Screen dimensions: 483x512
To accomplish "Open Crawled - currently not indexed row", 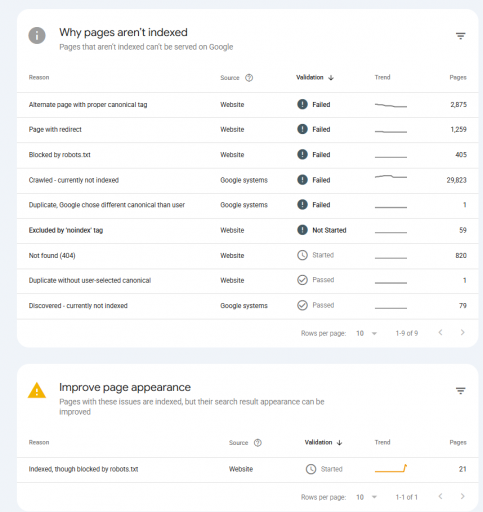I will click(x=248, y=180).
